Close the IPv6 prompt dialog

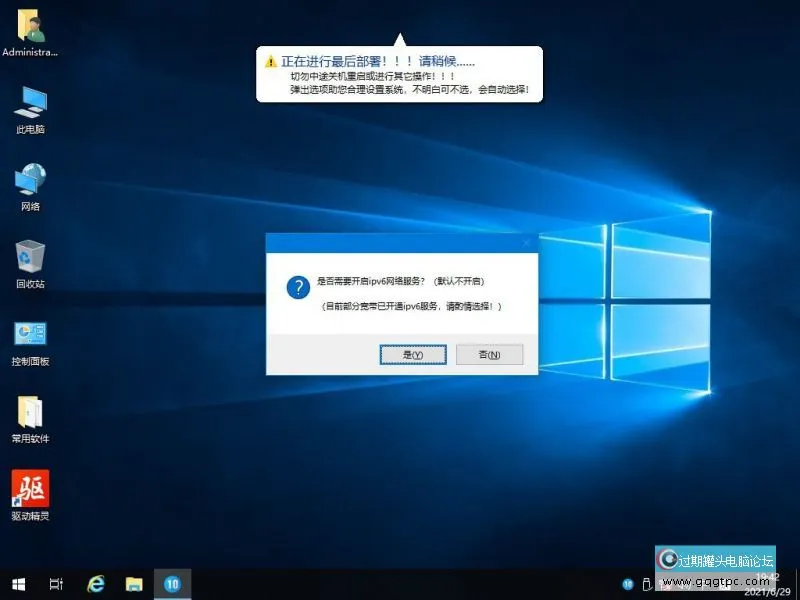[527, 241]
